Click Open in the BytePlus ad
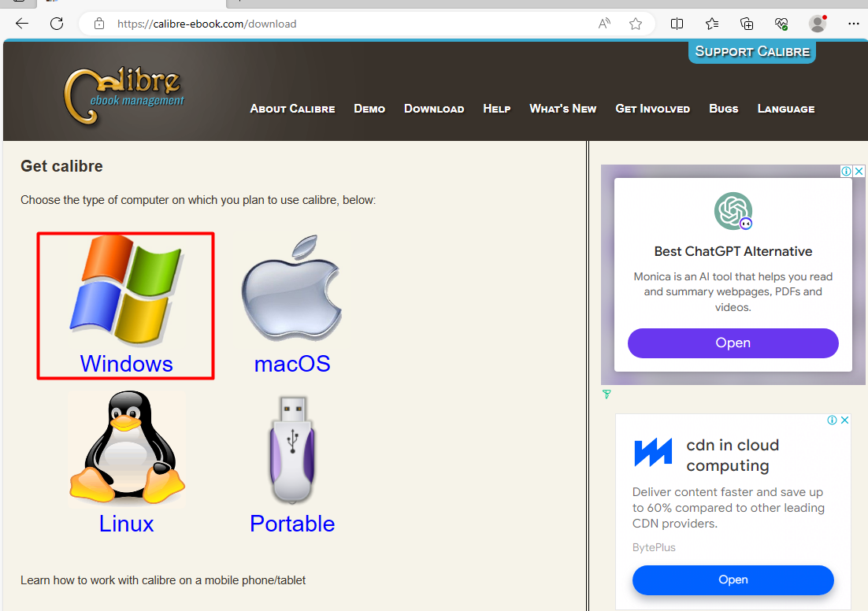The height and width of the screenshot is (611, 868). 733,580
